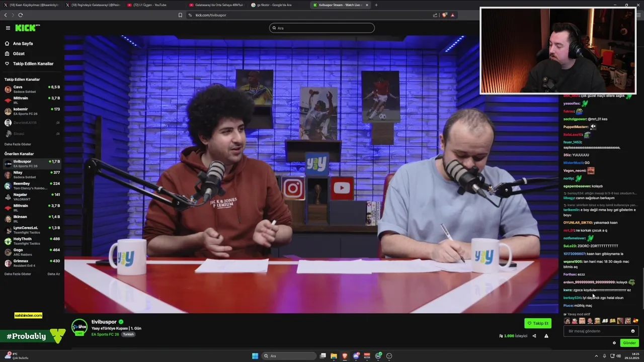Collapse recommended list with Daha Az
The image size is (644, 362).
click(54, 274)
